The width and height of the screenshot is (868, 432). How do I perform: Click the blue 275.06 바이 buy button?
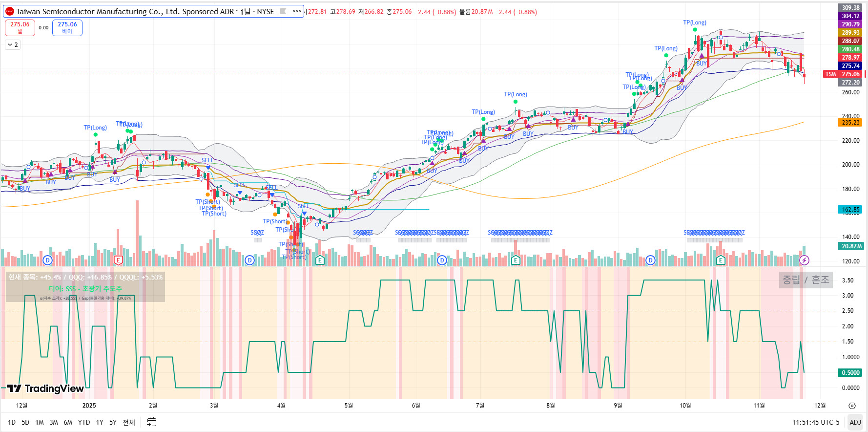coord(67,27)
